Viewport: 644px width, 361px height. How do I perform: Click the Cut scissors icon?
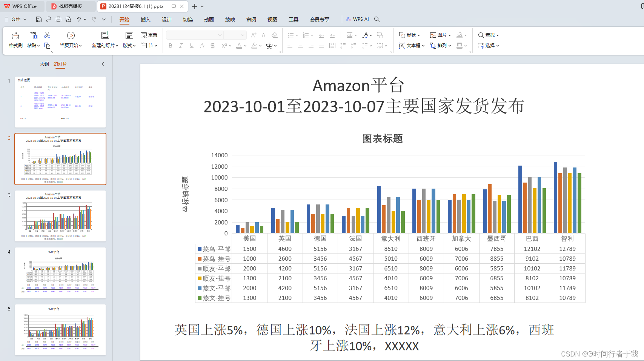point(47,35)
